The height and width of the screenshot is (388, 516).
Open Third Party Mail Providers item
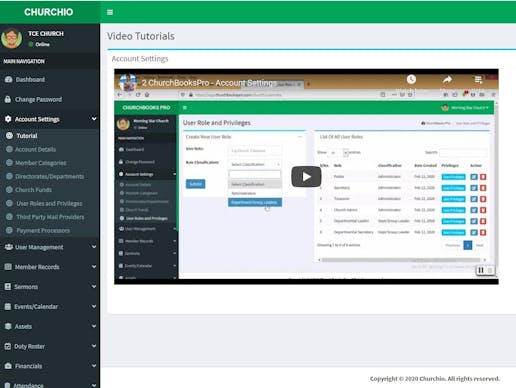tap(50, 217)
